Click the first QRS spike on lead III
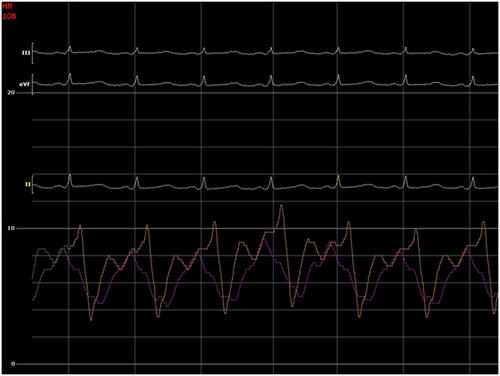This screenshot has height=376, width=500. (x=70, y=49)
